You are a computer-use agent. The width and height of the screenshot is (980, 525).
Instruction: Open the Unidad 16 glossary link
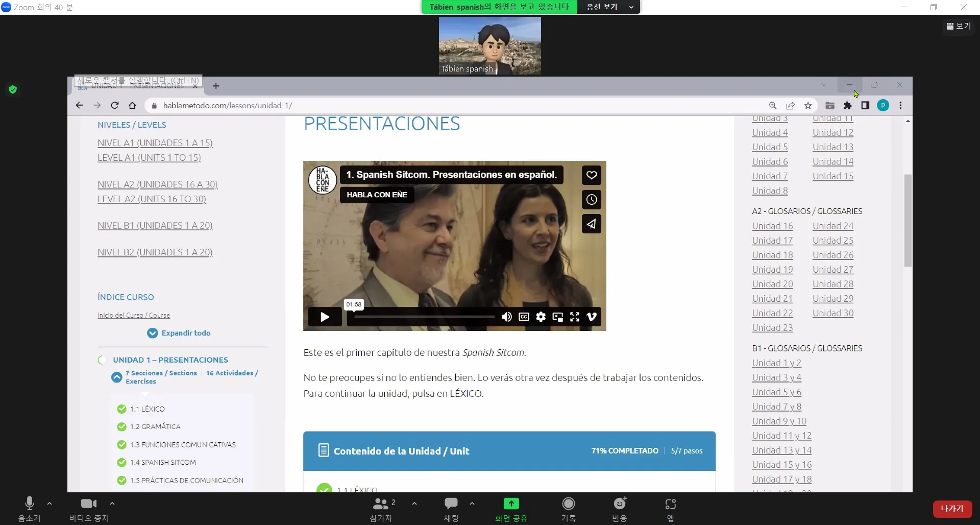(x=772, y=226)
